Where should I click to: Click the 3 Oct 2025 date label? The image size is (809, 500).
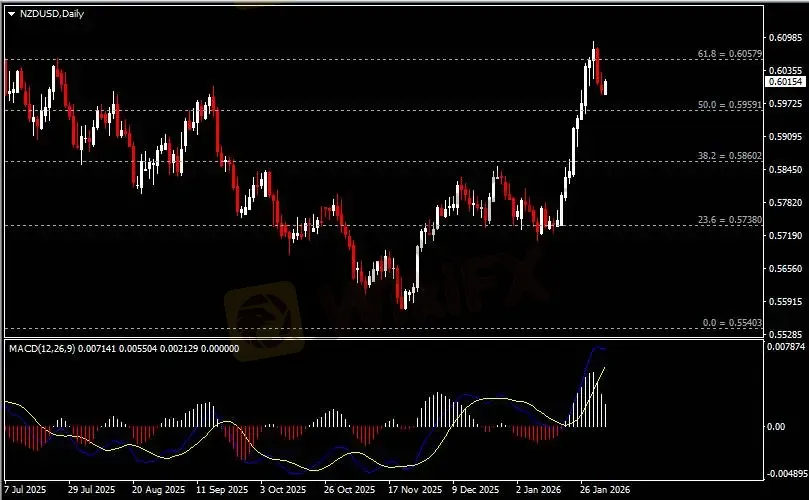[x=283, y=489]
